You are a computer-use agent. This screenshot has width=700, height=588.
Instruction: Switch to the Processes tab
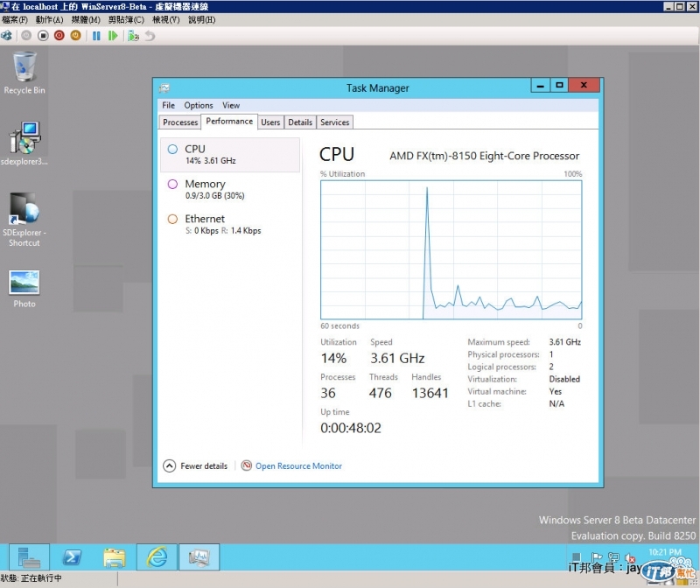(x=180, y=122)
